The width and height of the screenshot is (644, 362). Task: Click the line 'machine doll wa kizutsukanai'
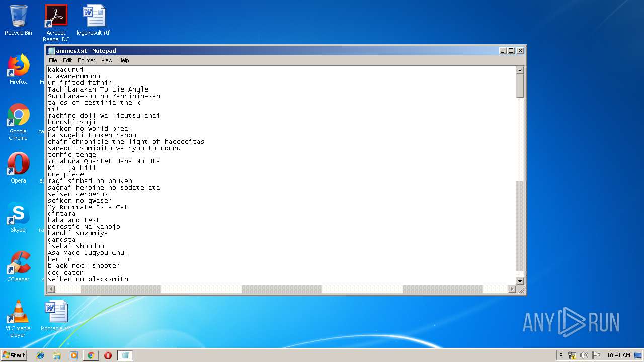tap(104, 116)
